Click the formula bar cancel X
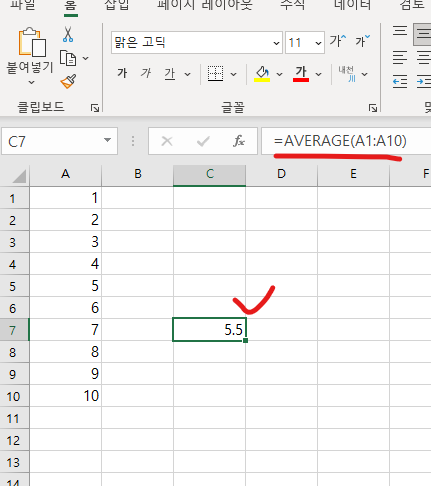Screen dimensions: 431x486 (x=167, y=141)
